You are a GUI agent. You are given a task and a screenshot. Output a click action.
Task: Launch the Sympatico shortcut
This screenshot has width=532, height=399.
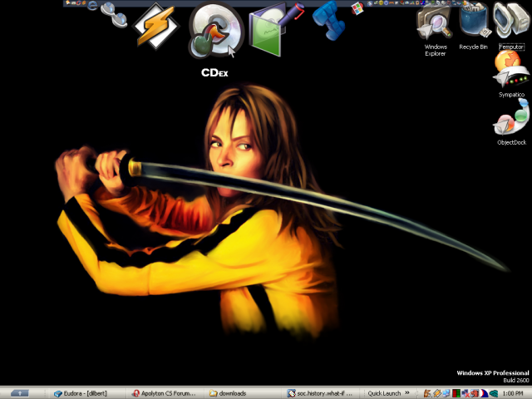511,75
